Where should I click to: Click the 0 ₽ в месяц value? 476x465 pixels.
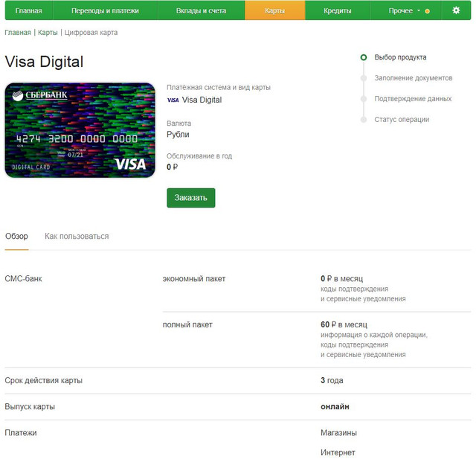(341, 278)
